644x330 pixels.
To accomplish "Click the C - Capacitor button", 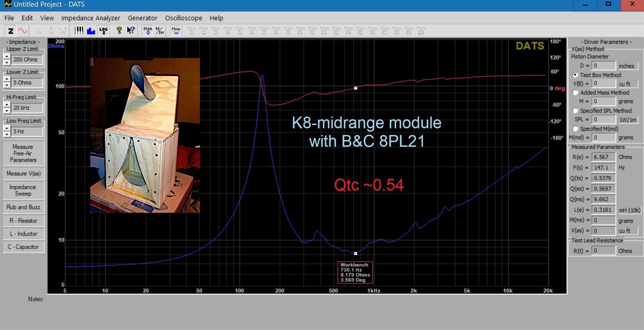I will (x=23, y=247).
